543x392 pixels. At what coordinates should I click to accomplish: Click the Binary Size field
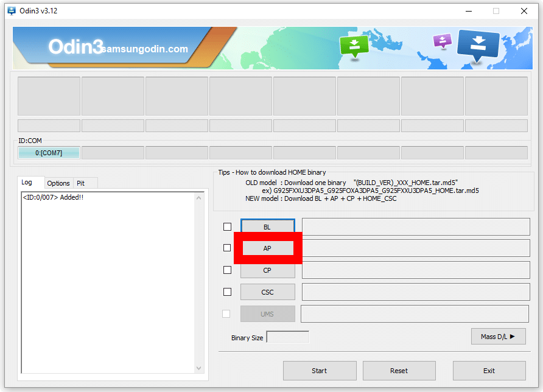point(288,337)
